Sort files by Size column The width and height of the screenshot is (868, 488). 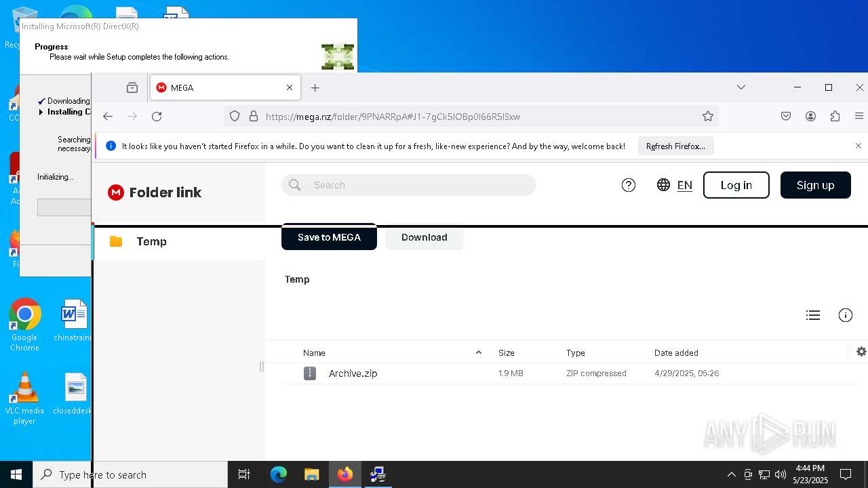(507, 353)
